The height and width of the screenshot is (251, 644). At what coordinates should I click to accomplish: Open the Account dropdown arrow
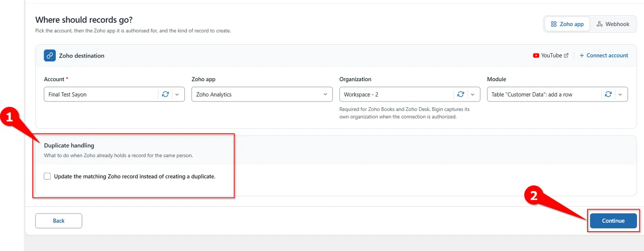point(178,94)
